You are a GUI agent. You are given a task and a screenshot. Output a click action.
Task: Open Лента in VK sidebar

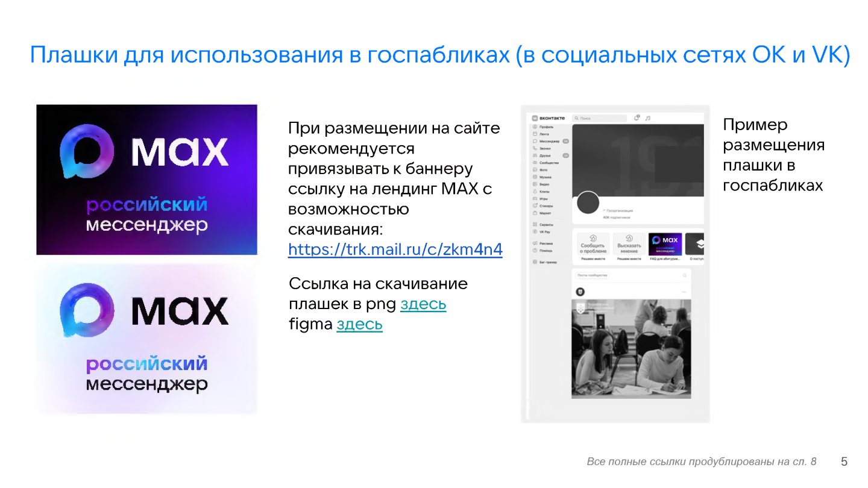point(541,134)
